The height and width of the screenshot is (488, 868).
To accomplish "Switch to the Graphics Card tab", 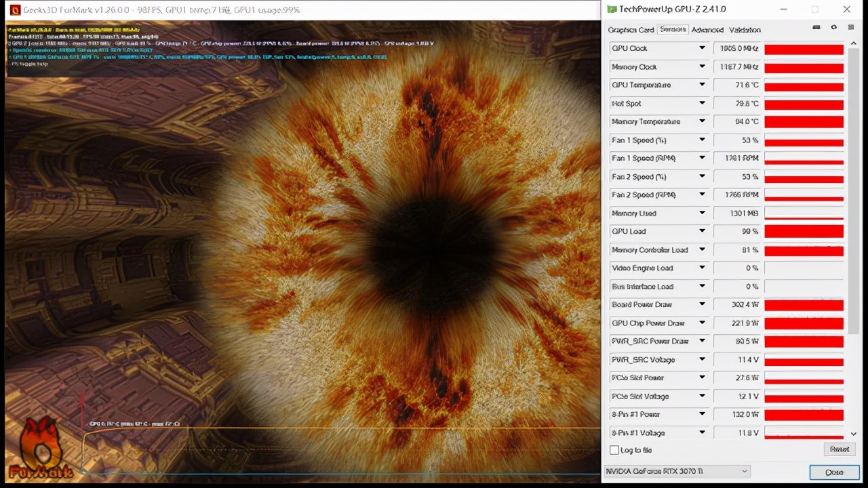I will (x=631, y=30).
